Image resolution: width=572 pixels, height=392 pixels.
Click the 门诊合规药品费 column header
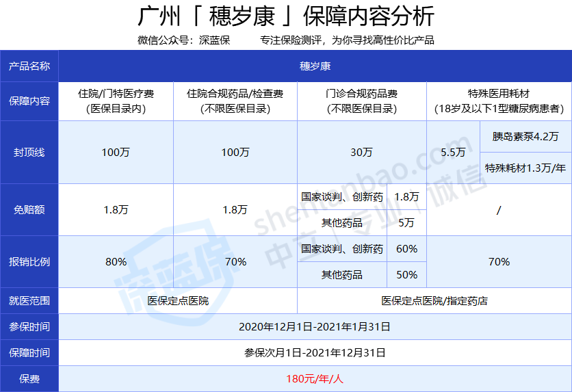362,101
